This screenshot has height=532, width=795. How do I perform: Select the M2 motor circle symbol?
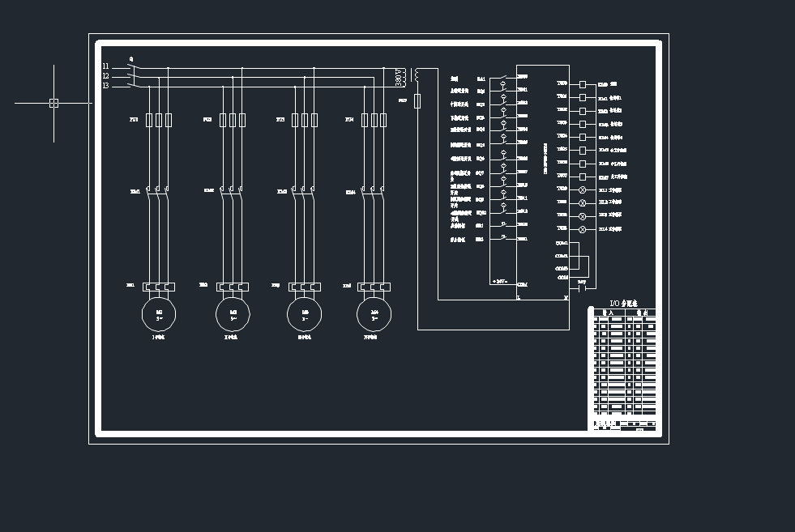tap(233, 315)
